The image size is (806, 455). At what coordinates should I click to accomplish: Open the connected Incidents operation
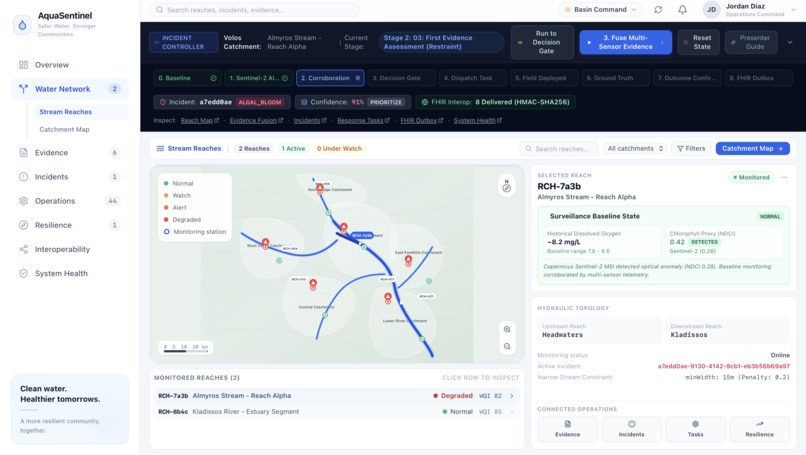click(631, 429)
